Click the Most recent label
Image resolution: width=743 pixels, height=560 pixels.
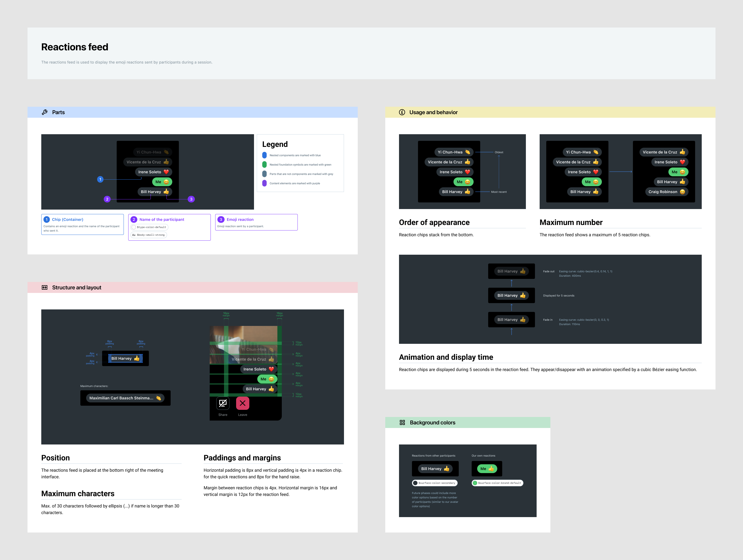tap(499, 192)
